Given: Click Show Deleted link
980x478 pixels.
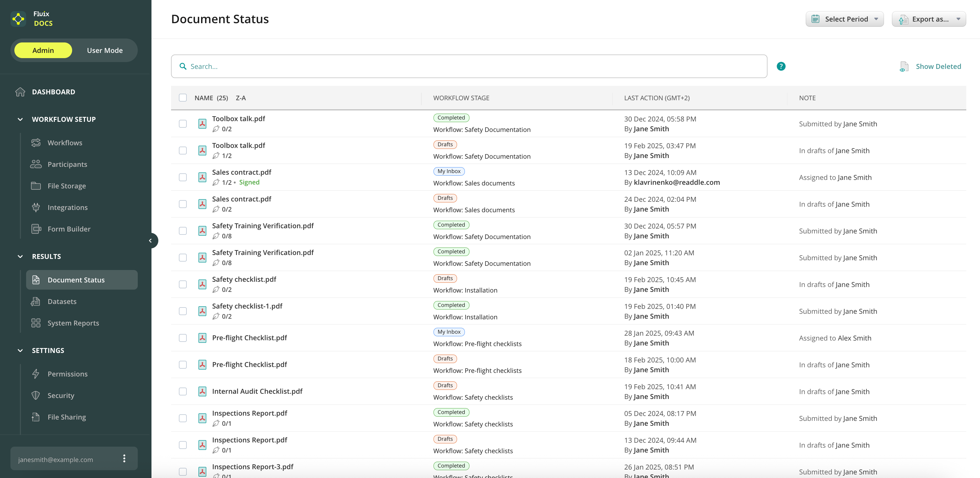Looking at the screenshot, I should (938, 66).
